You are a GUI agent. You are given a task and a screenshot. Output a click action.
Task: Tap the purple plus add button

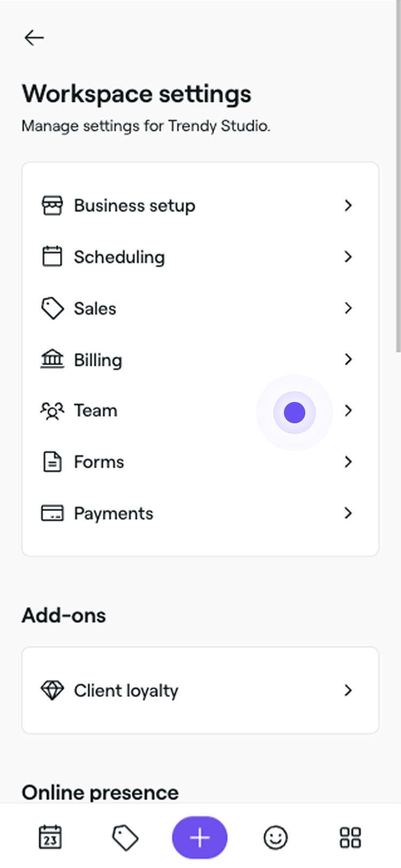click(x=199, y=838)
